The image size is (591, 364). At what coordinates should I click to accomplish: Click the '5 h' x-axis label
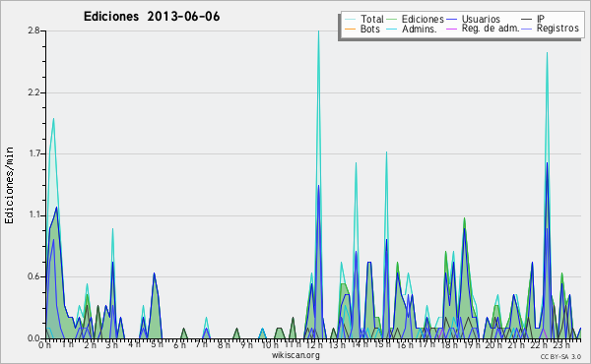[x=157, y=344]
